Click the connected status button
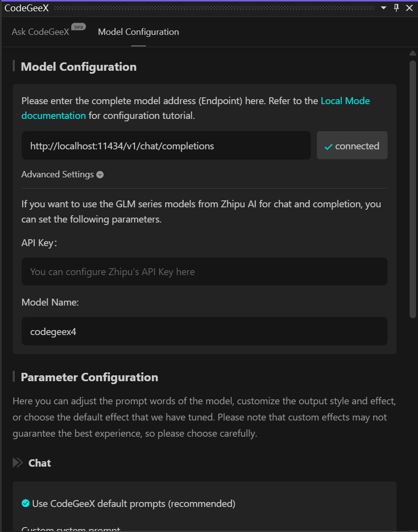 pos(352,145)
